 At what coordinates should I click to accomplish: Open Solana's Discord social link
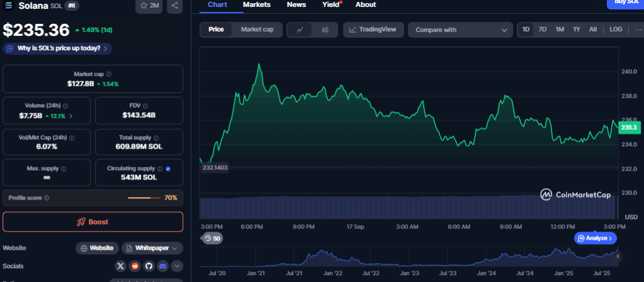click(x=162, y=266)
